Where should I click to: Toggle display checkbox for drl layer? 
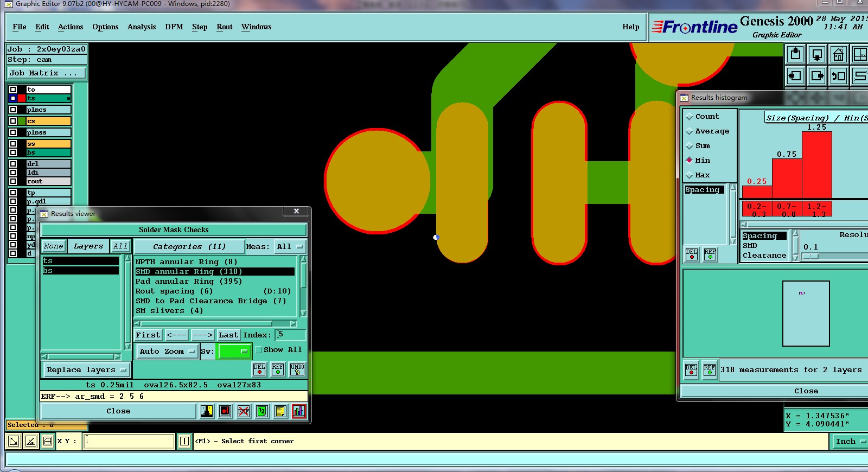pos(13,164)
